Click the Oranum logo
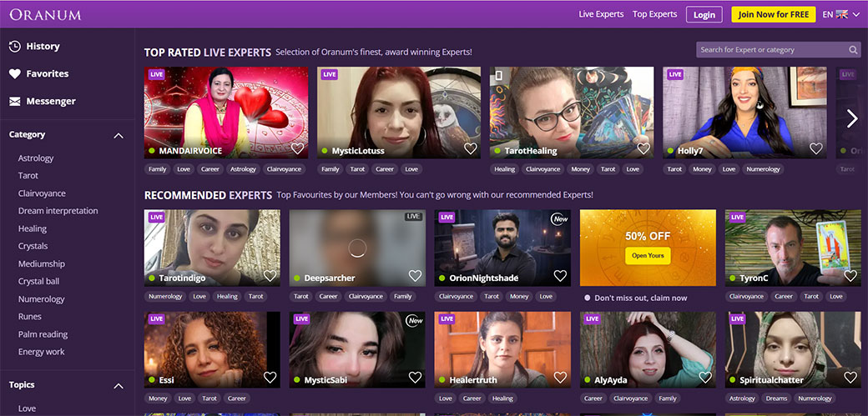The height and width of the screenshot is (416, 868). tap(45, 14)
